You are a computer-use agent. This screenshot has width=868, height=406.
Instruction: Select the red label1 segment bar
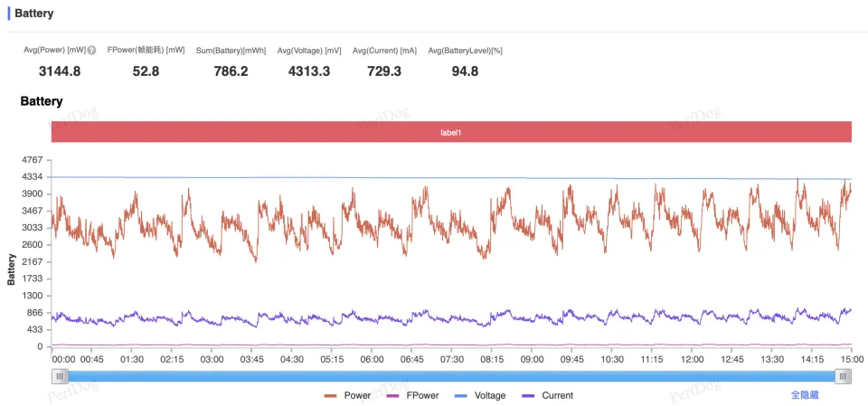coord(451,132)
